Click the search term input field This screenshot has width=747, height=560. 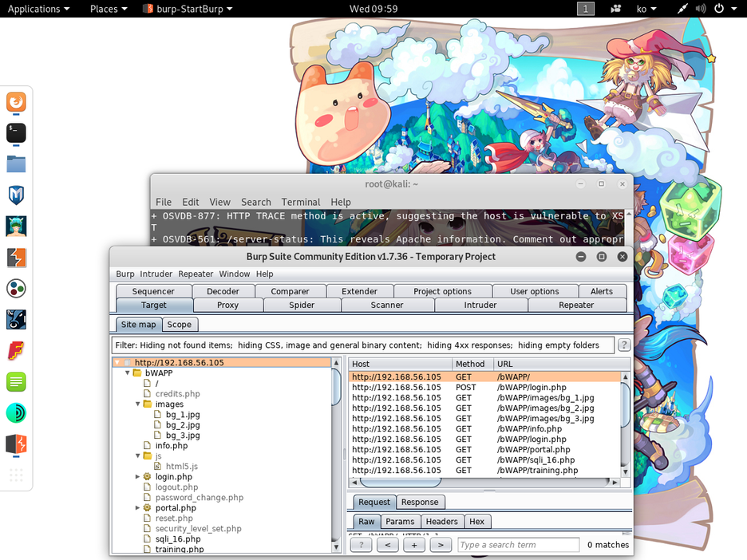518,545
